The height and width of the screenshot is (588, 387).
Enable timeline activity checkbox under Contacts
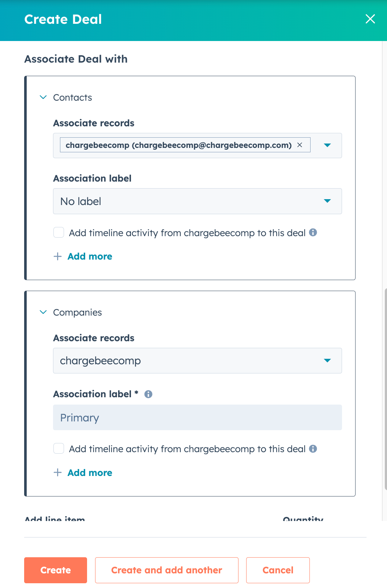[x=59, y=232]
